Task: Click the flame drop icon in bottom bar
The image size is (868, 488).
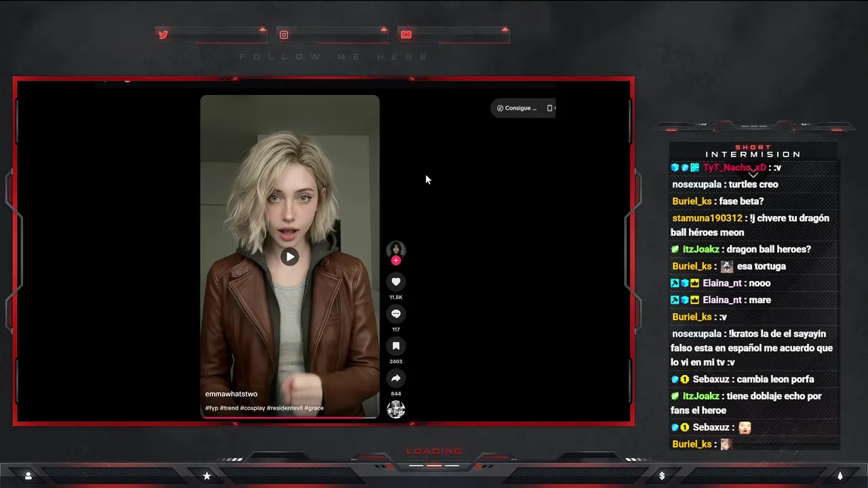Action: [840, 476]
